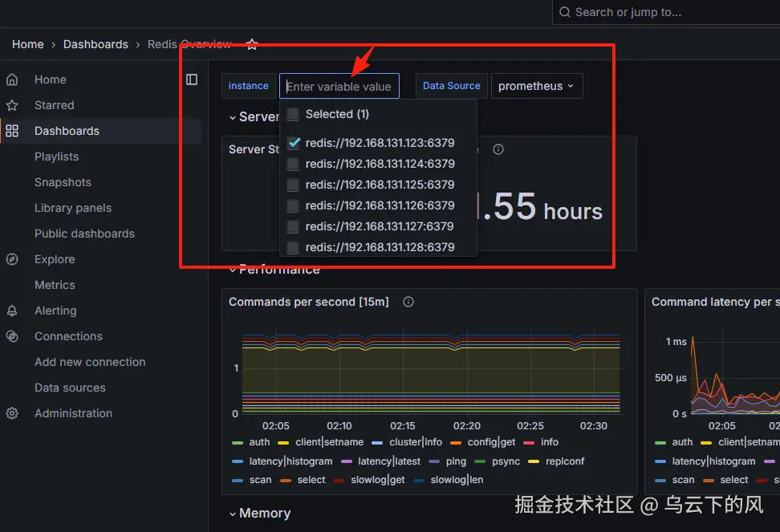Check redis://192.168.131.126:6379 instance

coord(293,206)
